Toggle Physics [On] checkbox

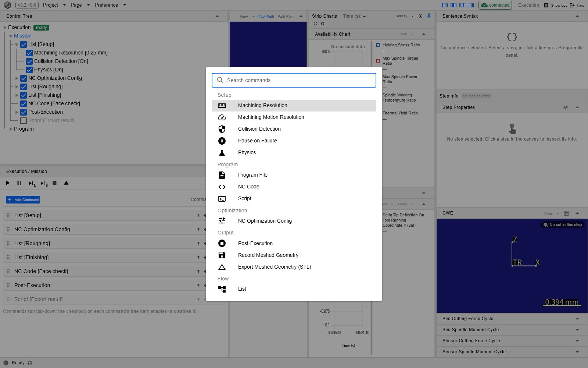[x=29, y=70]
